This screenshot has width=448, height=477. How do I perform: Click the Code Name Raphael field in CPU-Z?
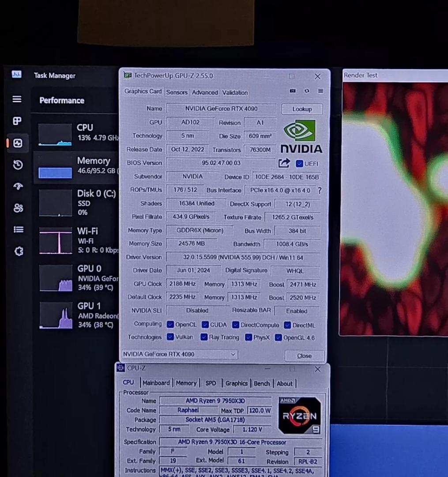coord(188,410)
